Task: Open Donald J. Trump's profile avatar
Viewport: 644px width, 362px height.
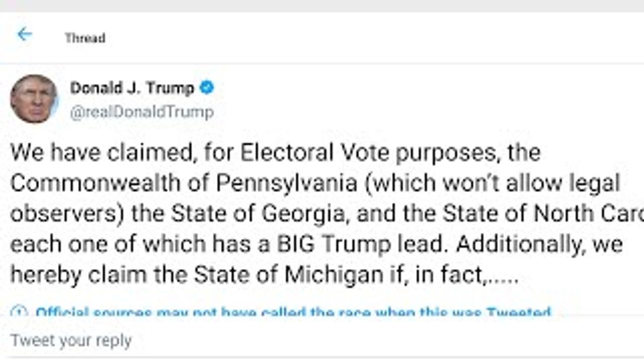Action: click(34, 99)
